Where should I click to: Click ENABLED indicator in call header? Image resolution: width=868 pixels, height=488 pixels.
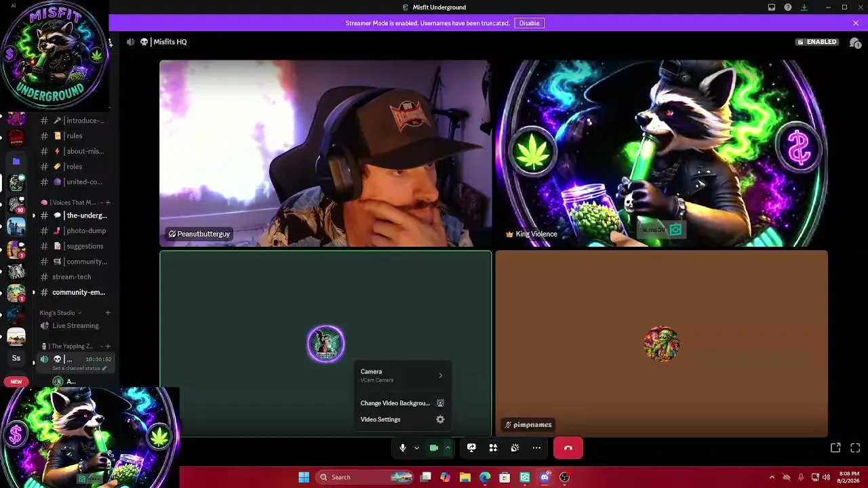pos(817,42)
